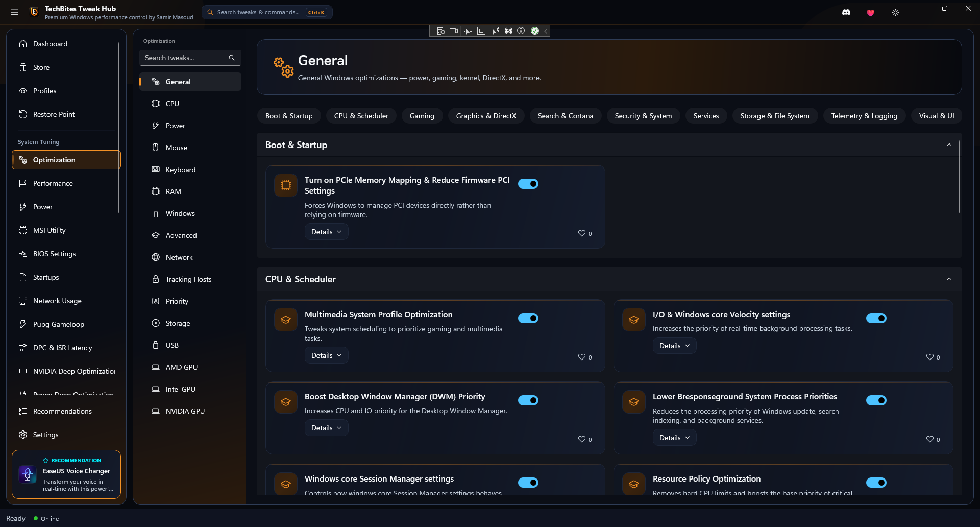The width and height of the screenshot is (980, 527).
Task: Click the Network Usage monitor icon
Action: (23, 301)
